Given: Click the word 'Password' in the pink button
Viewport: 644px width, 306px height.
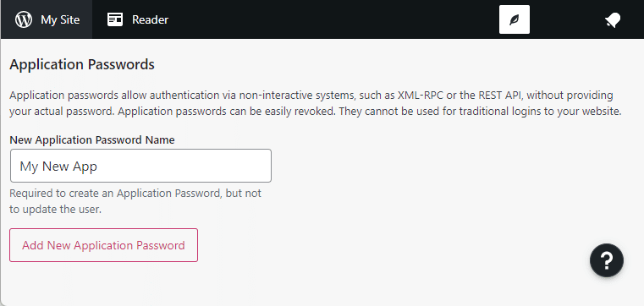Looking at the screenshot, I should [x=161, y=245].
